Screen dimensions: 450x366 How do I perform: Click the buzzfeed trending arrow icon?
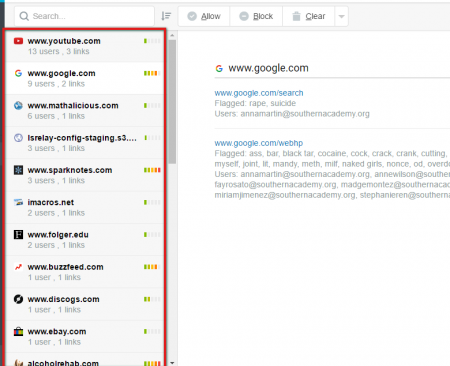coord(18,267)
